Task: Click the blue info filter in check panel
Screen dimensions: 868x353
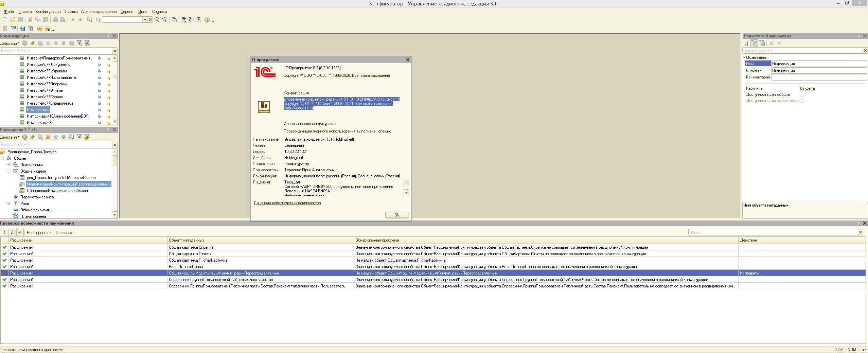Action: pyautogui.click(x=12, y=232)
